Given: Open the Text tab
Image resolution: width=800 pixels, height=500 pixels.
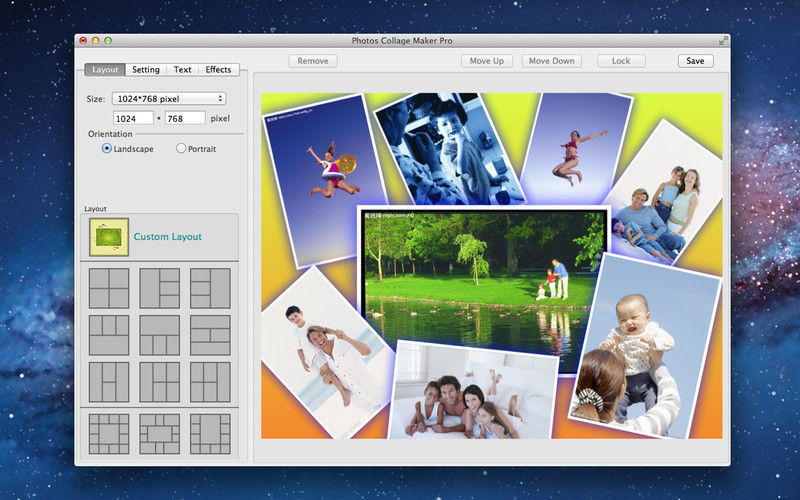Looking at the screenshot, I should (x=182, y=69).
